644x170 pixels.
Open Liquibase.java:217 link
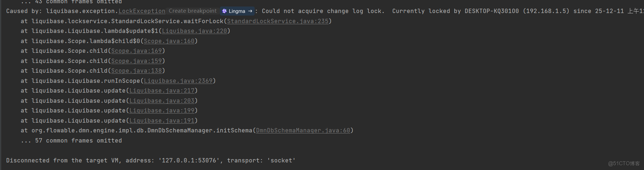pyautogui.click(x=162, y=91)
